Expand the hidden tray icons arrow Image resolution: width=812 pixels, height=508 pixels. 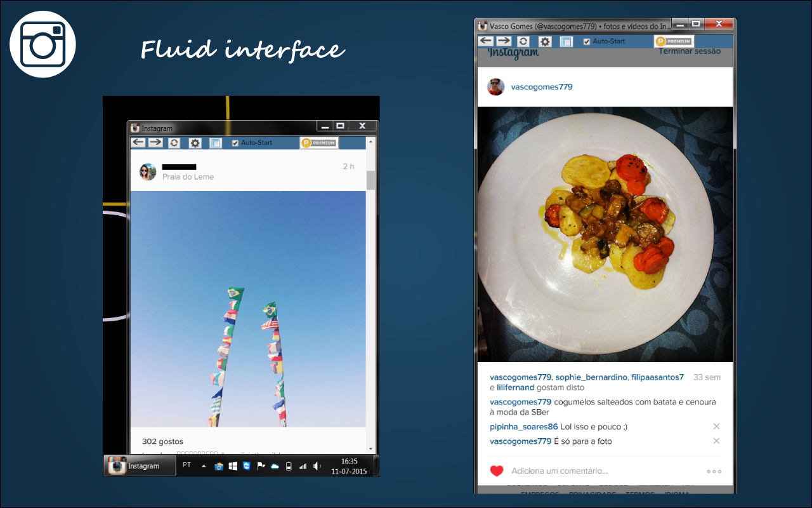click(x=204, y=466)
